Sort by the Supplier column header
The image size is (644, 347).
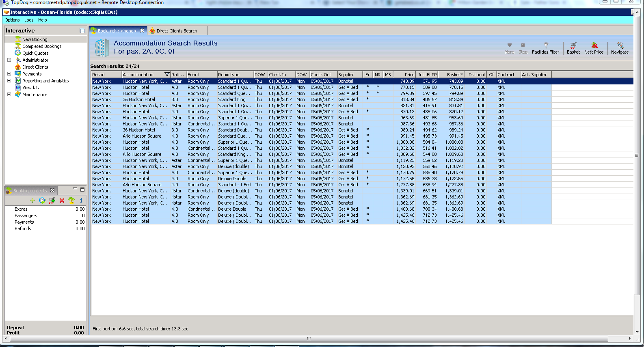pos(350,75)
